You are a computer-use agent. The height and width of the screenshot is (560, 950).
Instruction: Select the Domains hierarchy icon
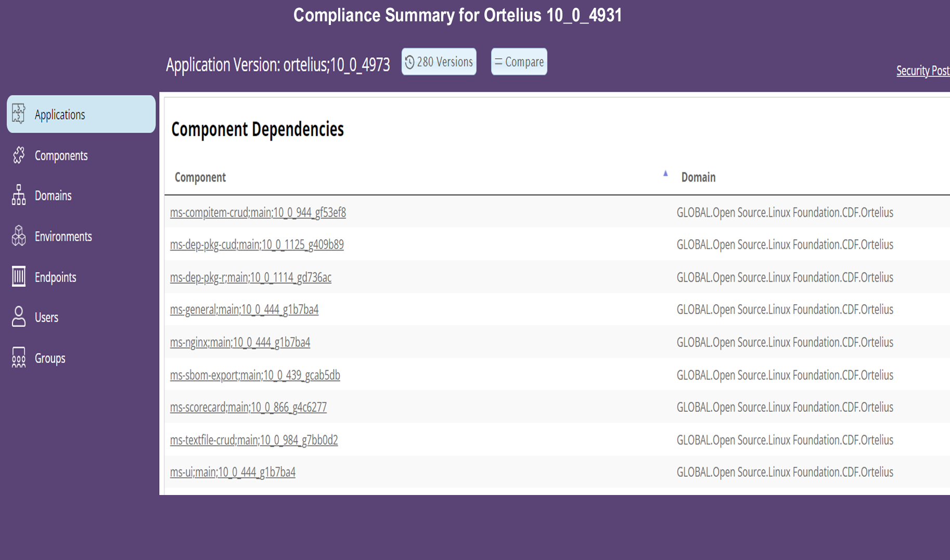pyautogui.click(x=19, y=196)
